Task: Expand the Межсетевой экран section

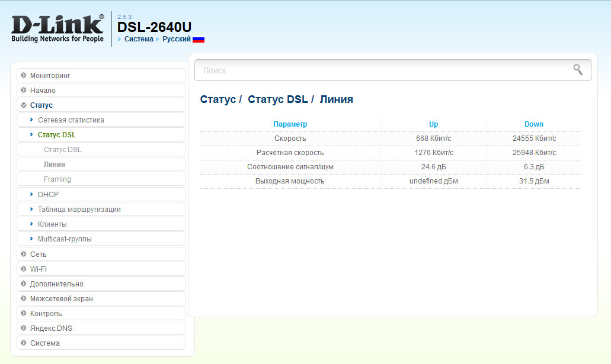Action: [61, 299]
